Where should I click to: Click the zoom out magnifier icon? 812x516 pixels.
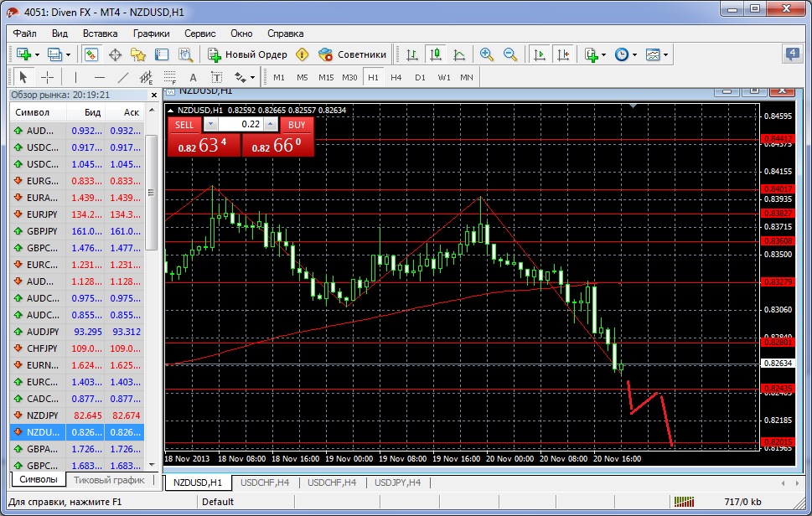509,54
